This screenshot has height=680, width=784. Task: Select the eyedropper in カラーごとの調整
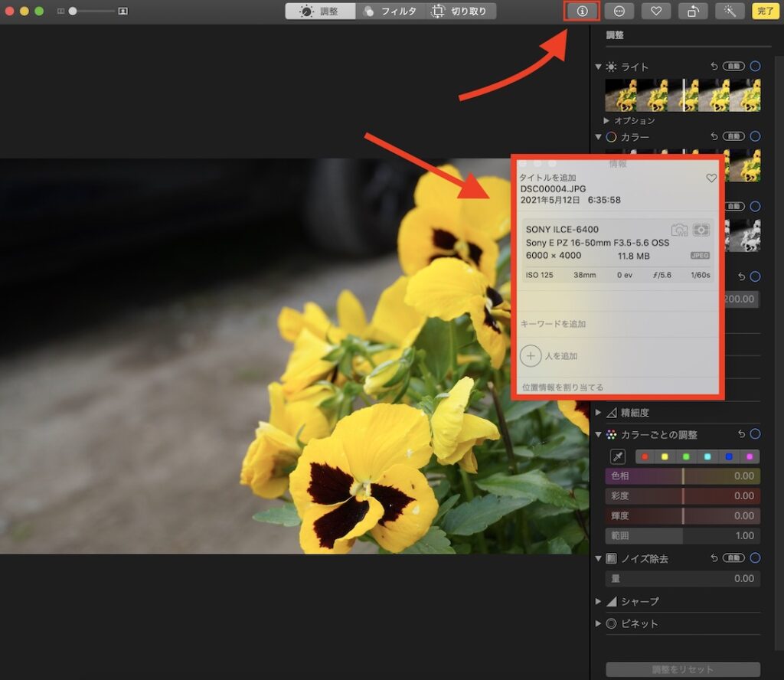pos(619,456)
